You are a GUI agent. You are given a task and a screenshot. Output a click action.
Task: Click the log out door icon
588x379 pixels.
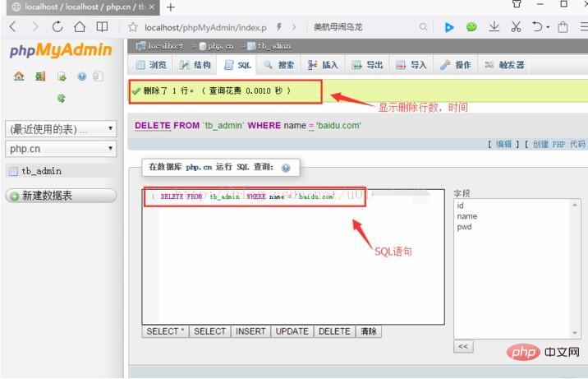tap(40, 76)
